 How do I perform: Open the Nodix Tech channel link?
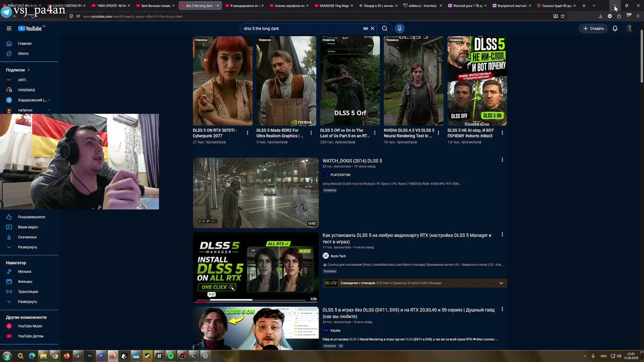[338, 256]
